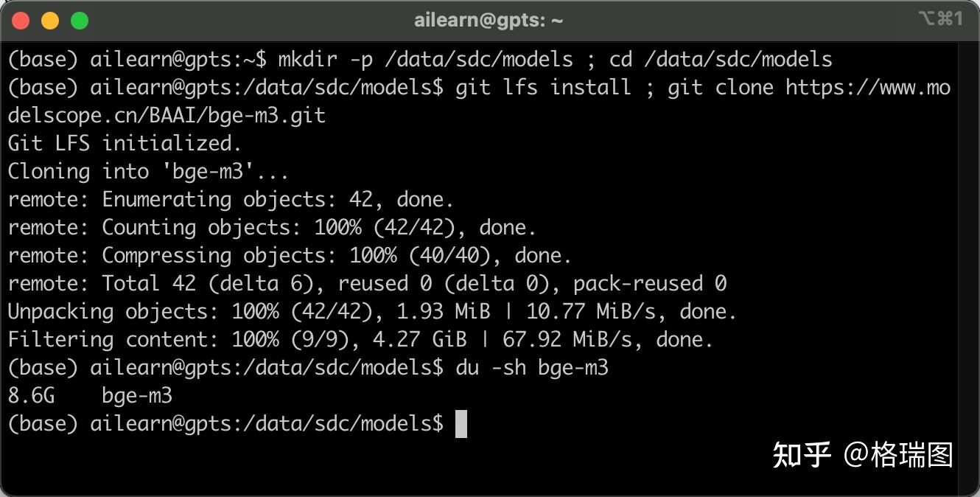The image size is (980, 497).
Task: Click the window title 'ailearn@gpts: ~'
Action: (489, 21)
